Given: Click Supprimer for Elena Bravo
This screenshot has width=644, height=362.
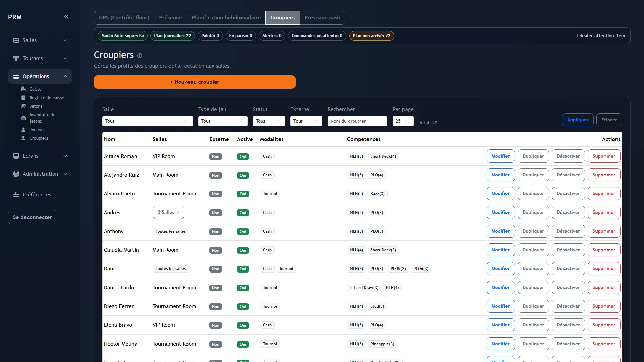Looking at the screenshot, I should [604, 325].
